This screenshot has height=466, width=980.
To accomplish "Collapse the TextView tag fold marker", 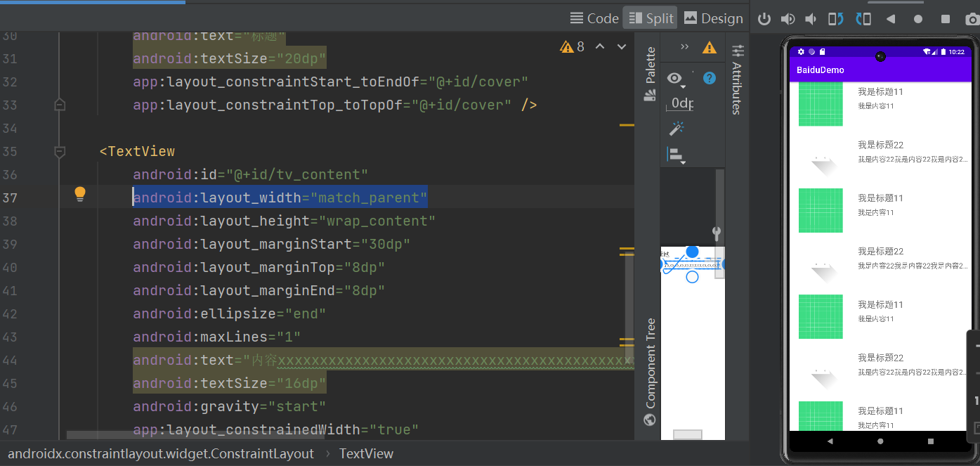I will [60, 151].
